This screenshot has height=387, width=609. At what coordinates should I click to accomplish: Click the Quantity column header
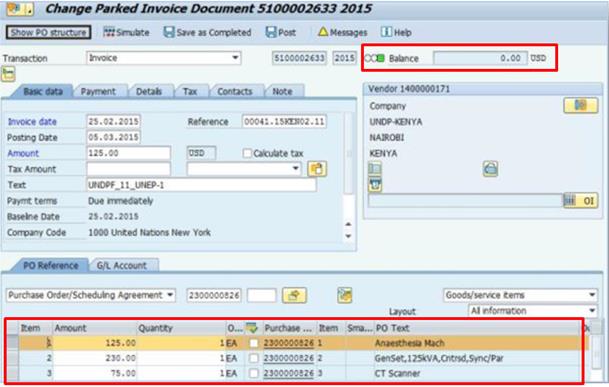click(181, 328)
